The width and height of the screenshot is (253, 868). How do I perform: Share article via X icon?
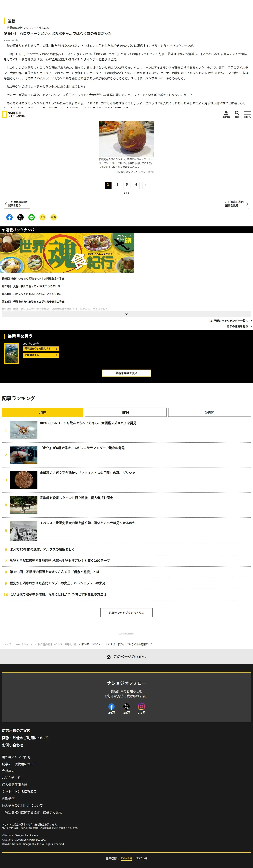(x=20, y=217)
